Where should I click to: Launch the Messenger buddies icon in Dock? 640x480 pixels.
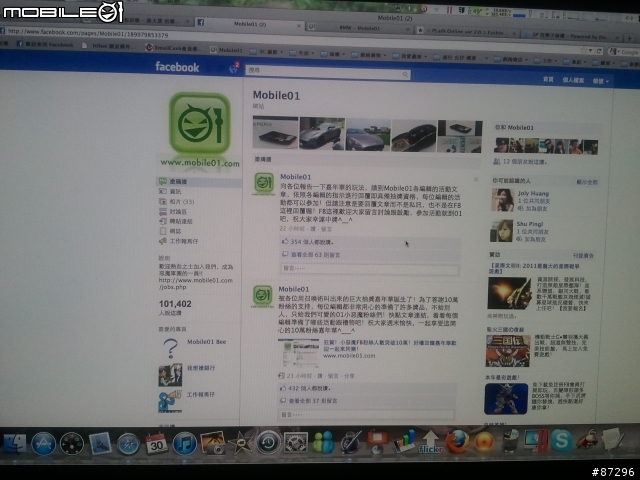pyautogui.click(x=323, y=443)
